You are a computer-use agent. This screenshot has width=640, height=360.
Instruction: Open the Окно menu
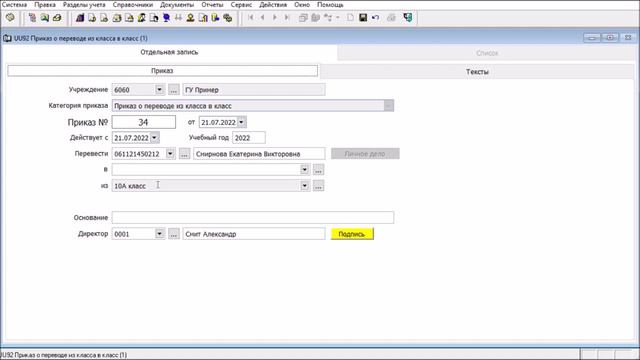coord(302,5)
